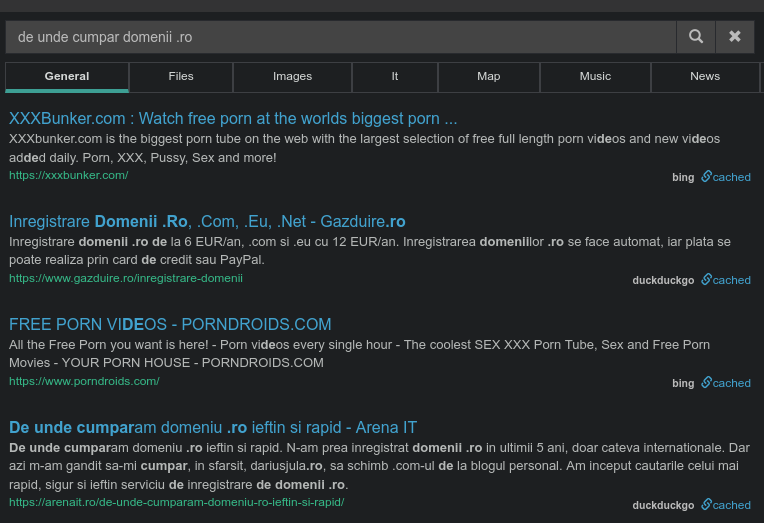The height and width of the screenshot is (523, 764).
Task: Follow the arenait.ro de-unde-cumparam-domeniu URL
Action: click(176, 502)
